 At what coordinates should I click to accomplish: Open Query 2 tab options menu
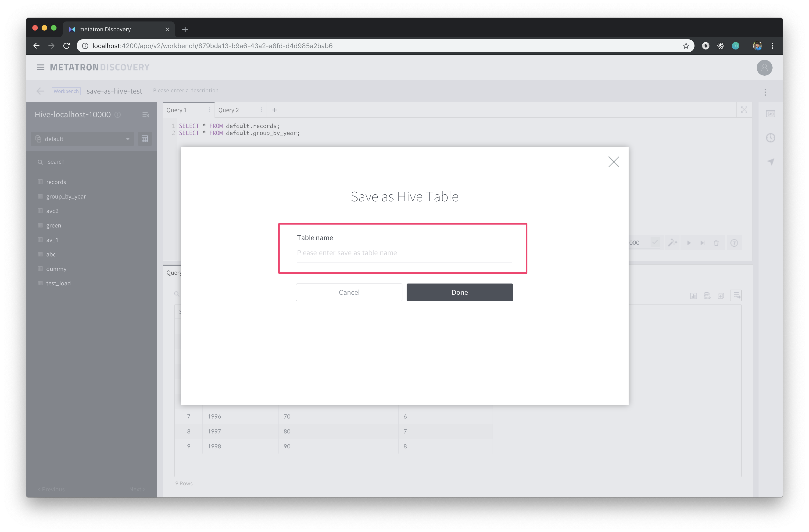(x=262, y=110)
